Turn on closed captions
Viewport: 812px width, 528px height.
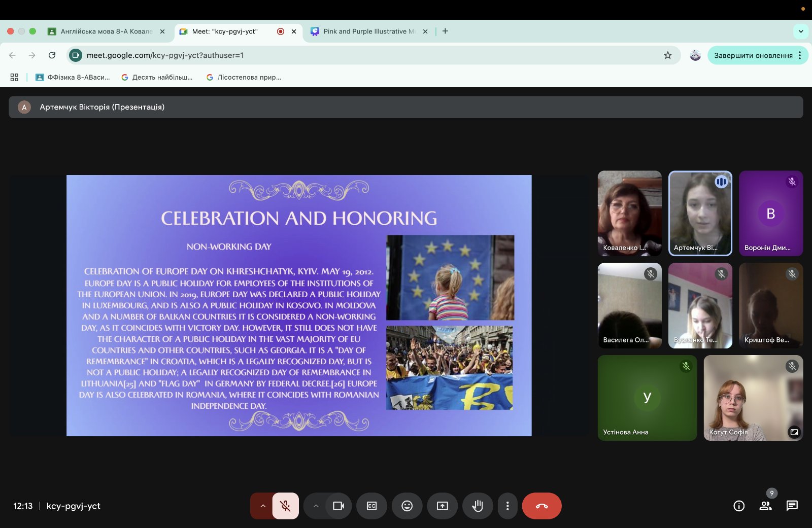(x=371, y=506)
